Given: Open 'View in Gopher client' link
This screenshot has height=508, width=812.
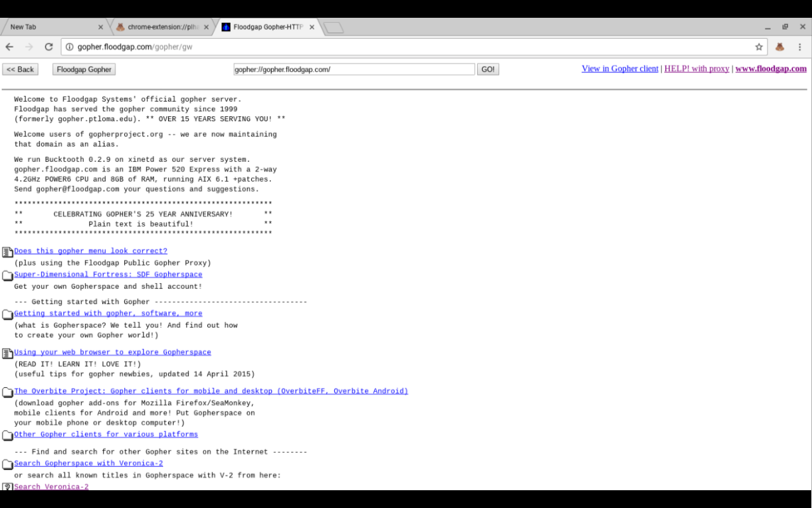Looking at the screenshot, I should [620, 69].
